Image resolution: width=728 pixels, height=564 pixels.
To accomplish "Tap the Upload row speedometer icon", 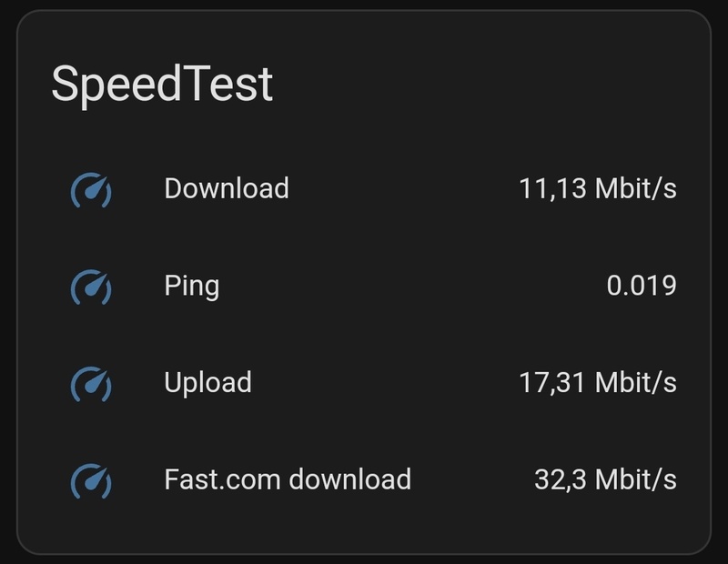I will click(x=91, y=383).
